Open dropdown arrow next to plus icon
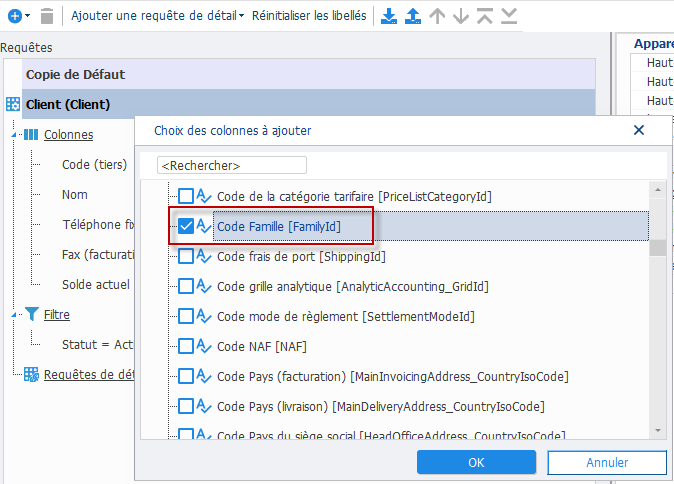 tap(28, 16)
